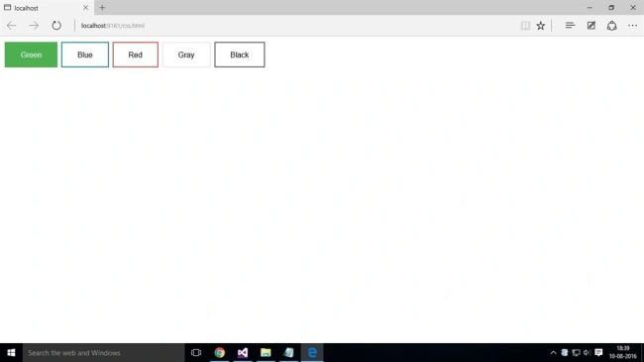644x362 pixels.
Task: Show hidden system tray icons
Action: 553,352
